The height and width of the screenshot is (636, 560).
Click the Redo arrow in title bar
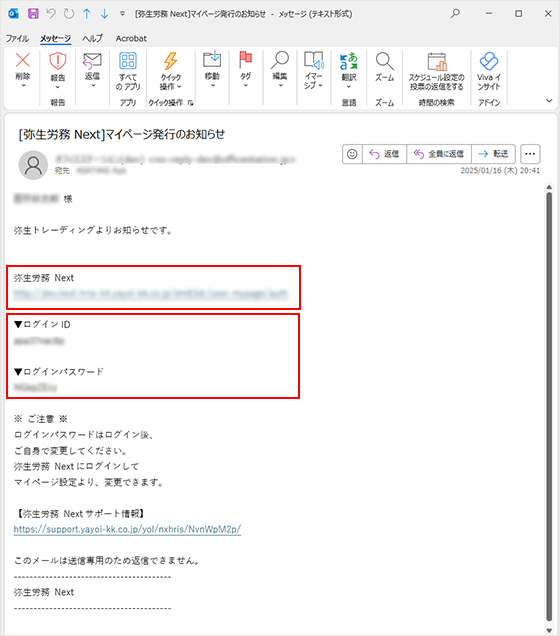click(69, 13)
